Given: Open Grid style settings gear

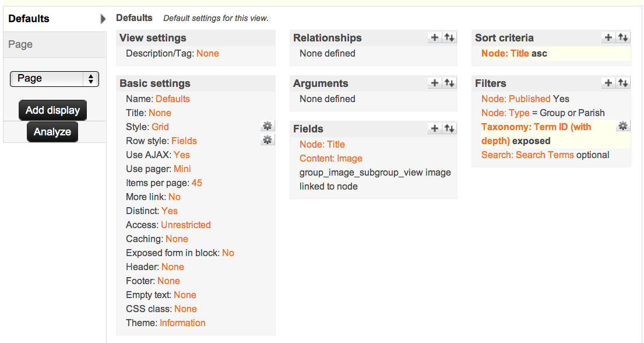Looking at the screenshot, I should (x=268, y=126).
